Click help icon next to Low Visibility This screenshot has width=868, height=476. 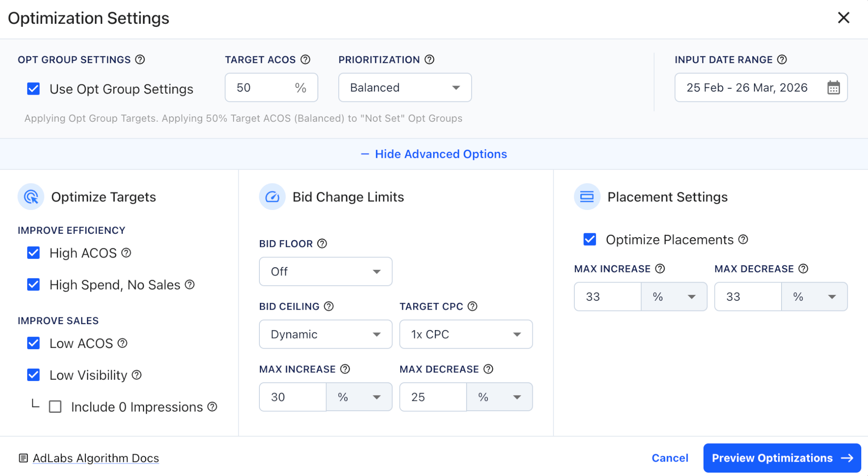tap(136, 375)
